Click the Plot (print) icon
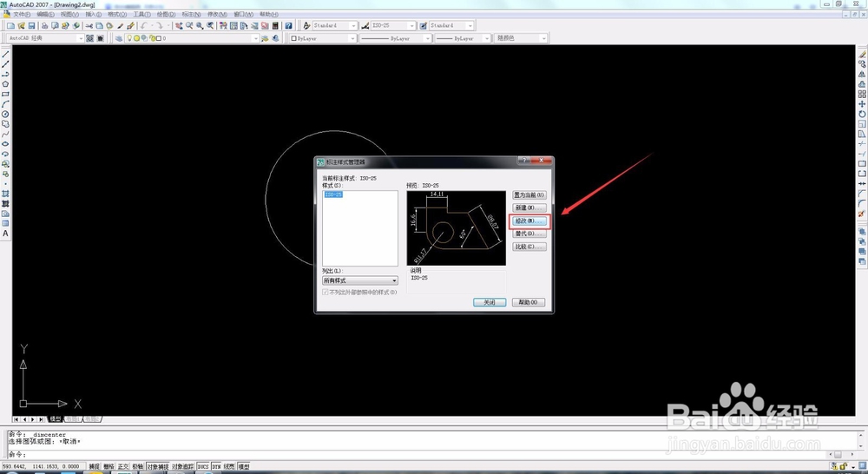This screenshot has height=474, width=868. coord(45,25)
